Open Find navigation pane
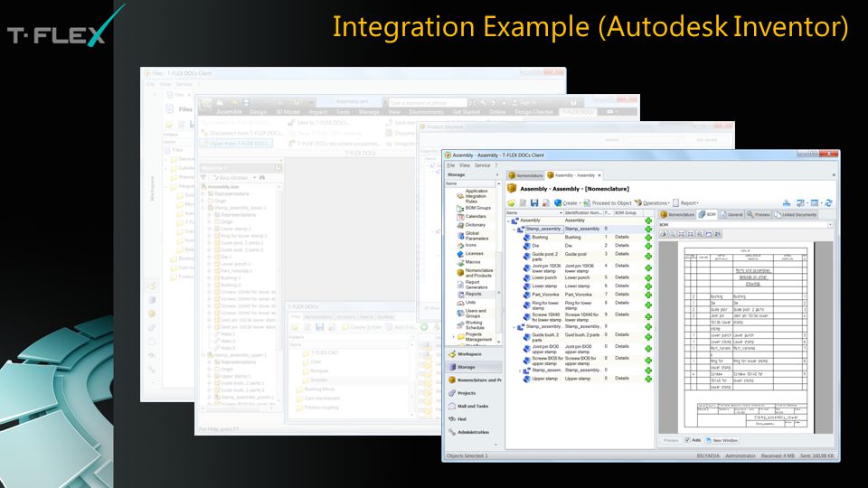The height and width of the screenshot is (488, 868). pyautogui.click(x=475, y=418)
